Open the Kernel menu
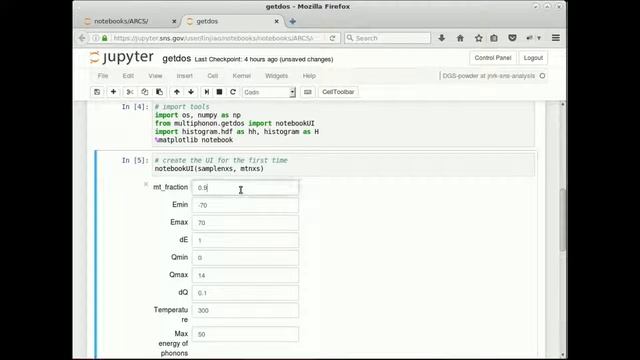The width and height of the screenshot is (640, 360). [242, 76]
